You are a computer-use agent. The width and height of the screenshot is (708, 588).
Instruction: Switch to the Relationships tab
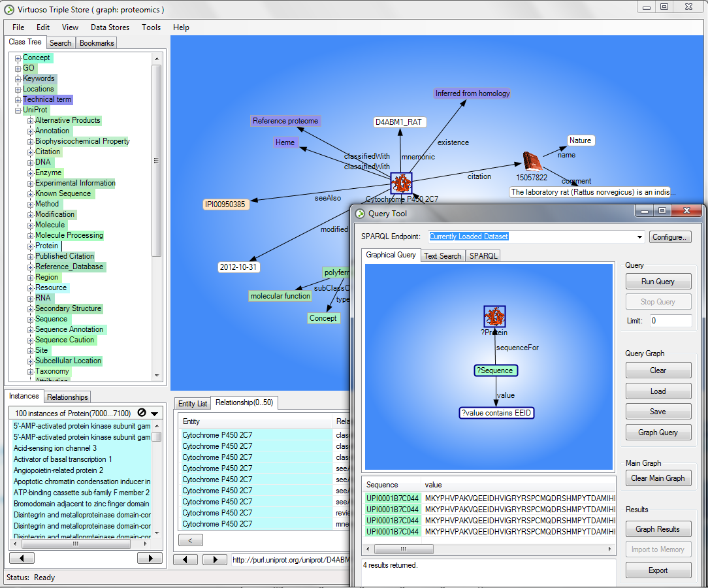point(67,397)
